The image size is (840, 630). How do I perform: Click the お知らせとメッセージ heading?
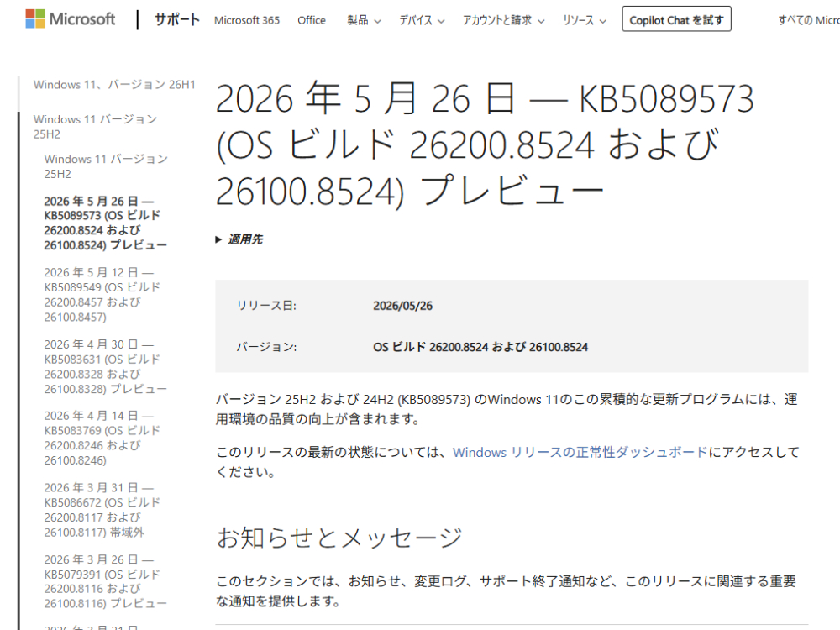[x=339, y=538]
